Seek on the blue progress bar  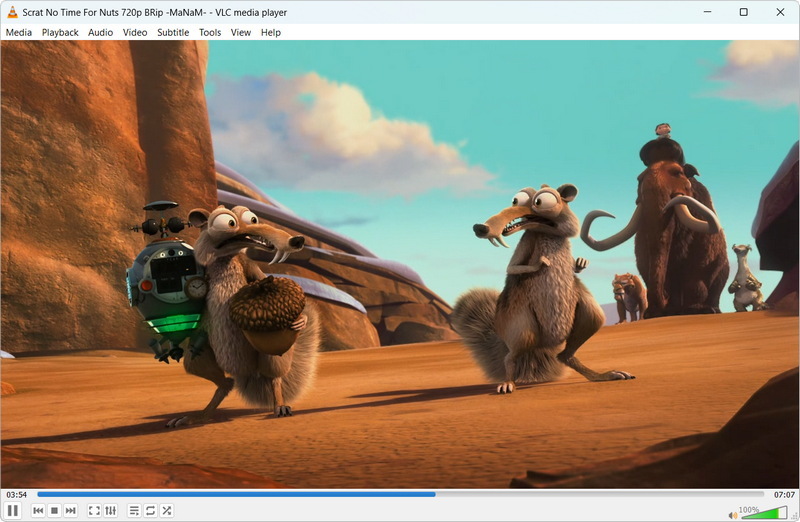point(401,494)
